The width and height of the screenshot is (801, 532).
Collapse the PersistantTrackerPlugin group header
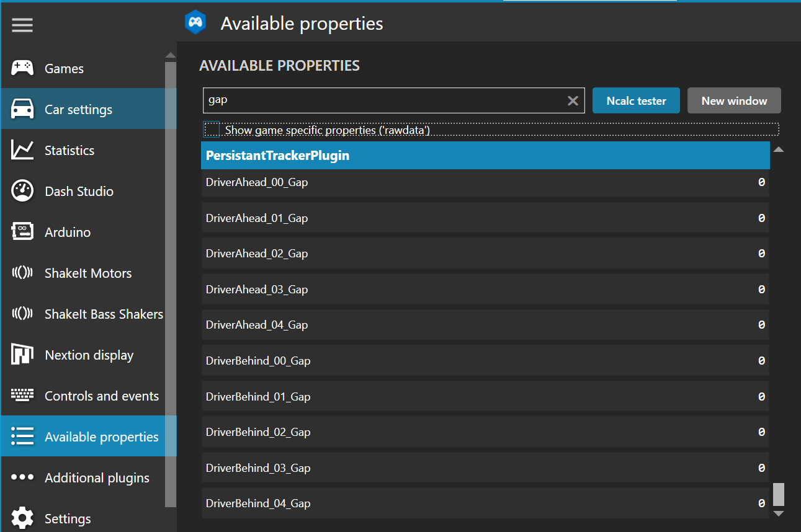click(x=485, y=156)
